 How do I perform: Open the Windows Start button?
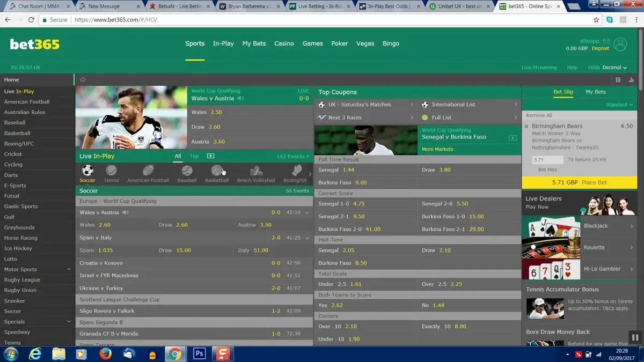(x=11, y=354)
